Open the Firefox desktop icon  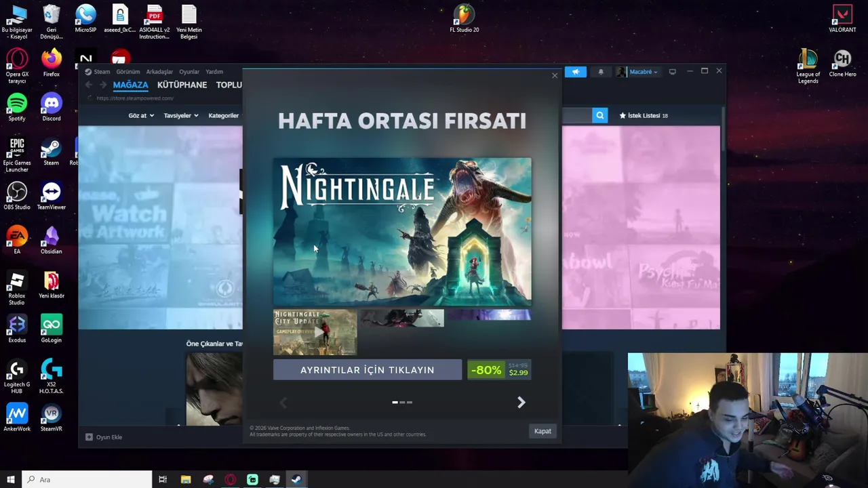(51, 63)
